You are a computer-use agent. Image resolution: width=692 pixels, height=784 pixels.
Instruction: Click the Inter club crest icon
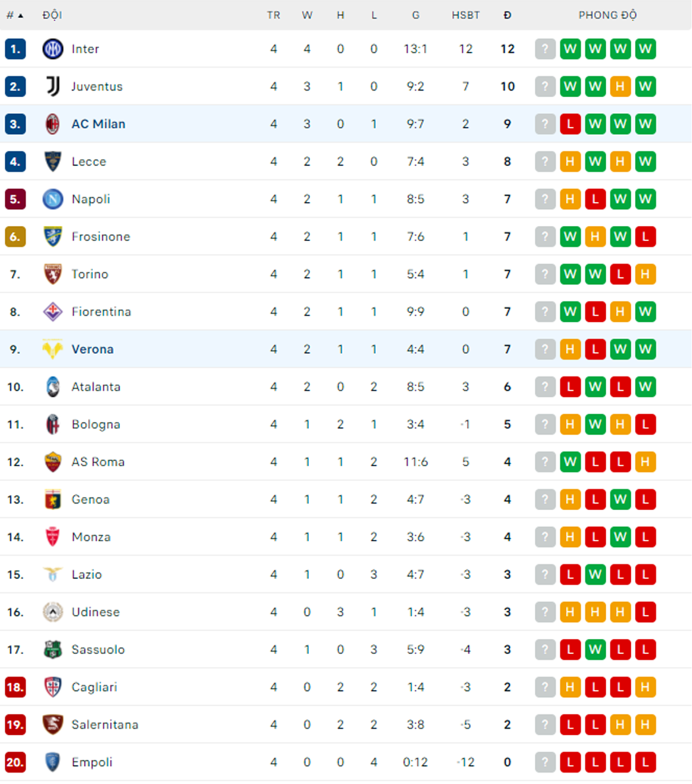coord(53,49)
